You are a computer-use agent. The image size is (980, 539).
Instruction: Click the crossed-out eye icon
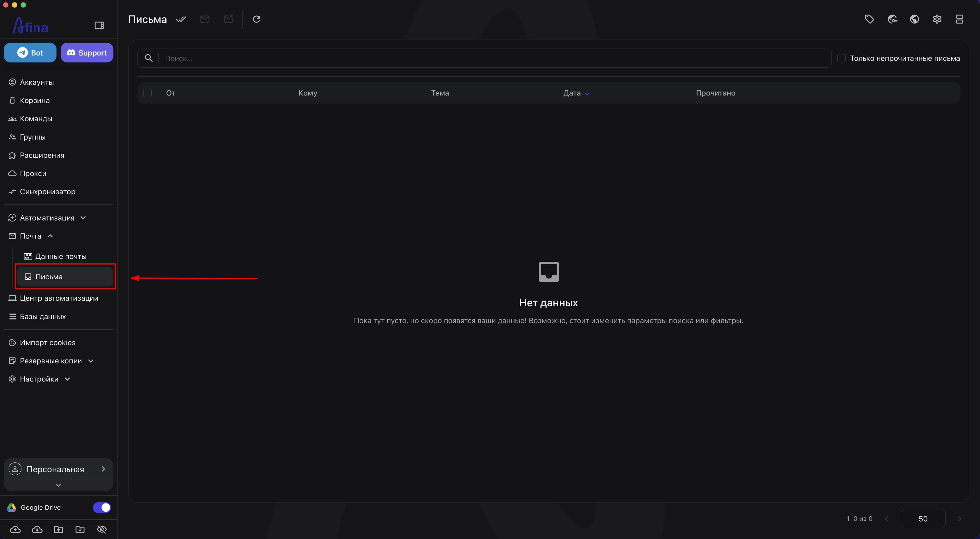pos(102,529)
